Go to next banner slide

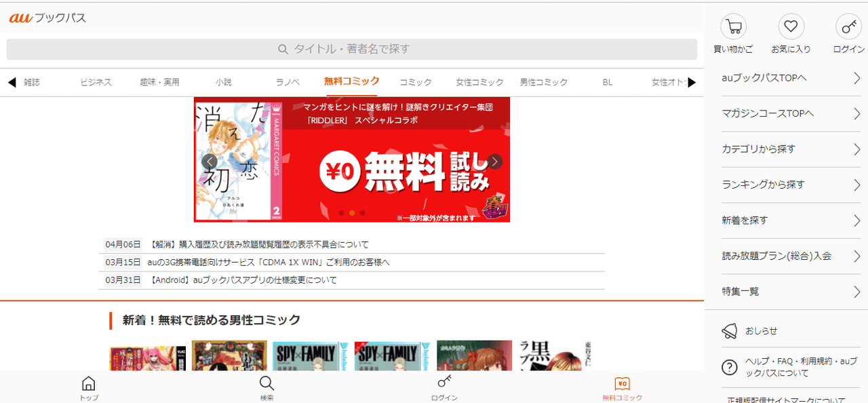[x=495, y=161]
